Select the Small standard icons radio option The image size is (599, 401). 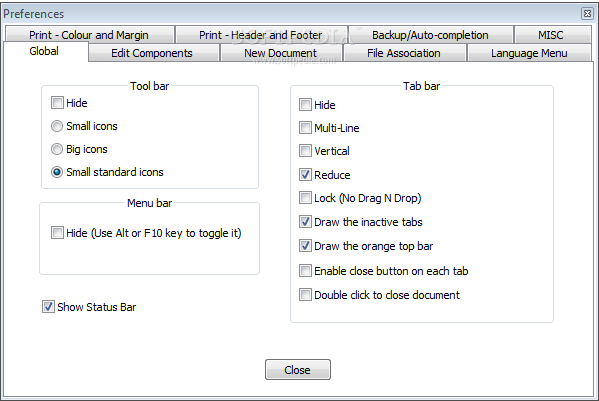[x=57, y=172]
